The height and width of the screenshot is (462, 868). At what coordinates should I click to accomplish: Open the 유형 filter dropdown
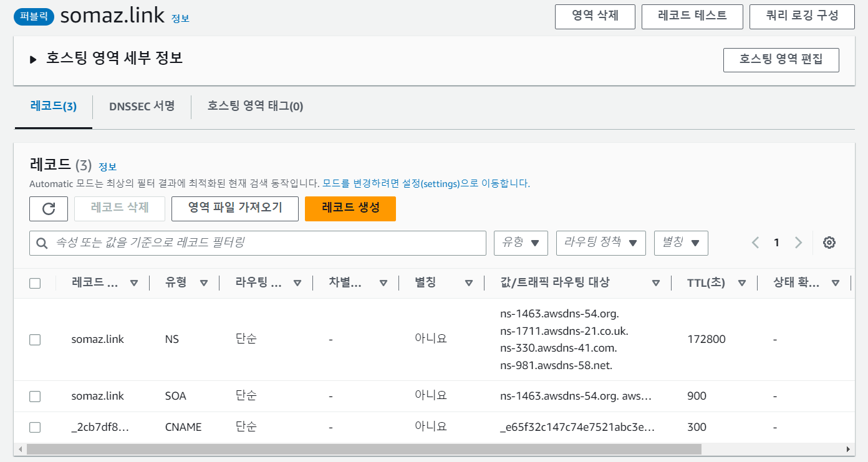click(521, 243)
